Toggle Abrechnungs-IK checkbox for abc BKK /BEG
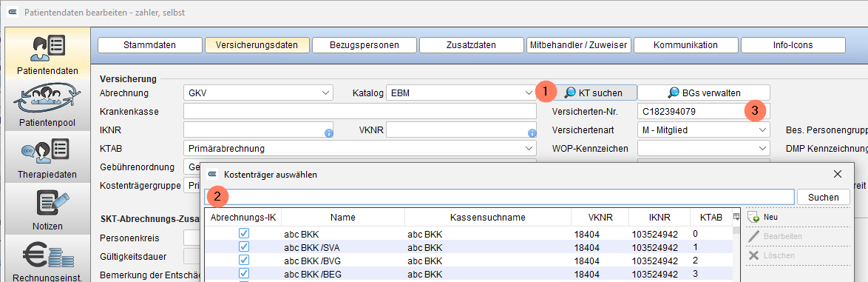The width and height of the screenshot is (868, 282). click(x=243, y=273)
